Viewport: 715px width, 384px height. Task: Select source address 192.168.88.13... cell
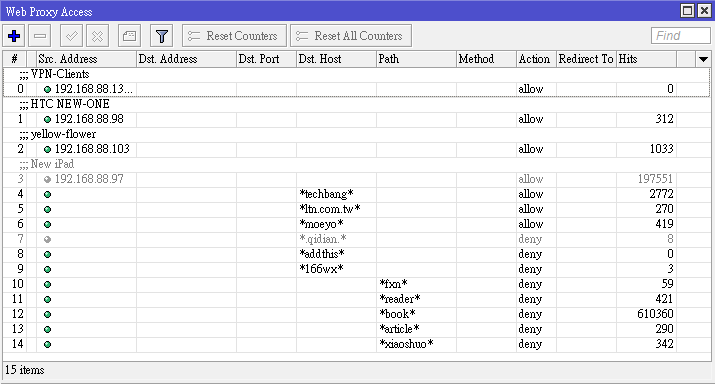click(x=93, y=89)
